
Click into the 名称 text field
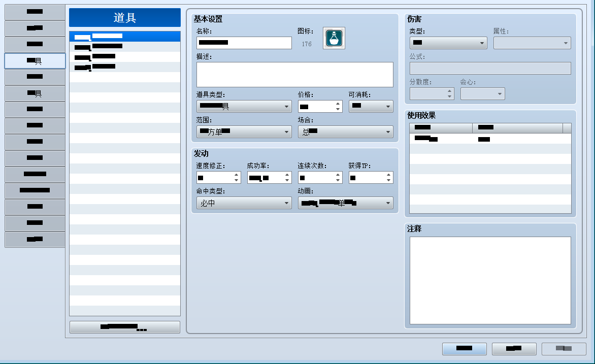point(244,43)
